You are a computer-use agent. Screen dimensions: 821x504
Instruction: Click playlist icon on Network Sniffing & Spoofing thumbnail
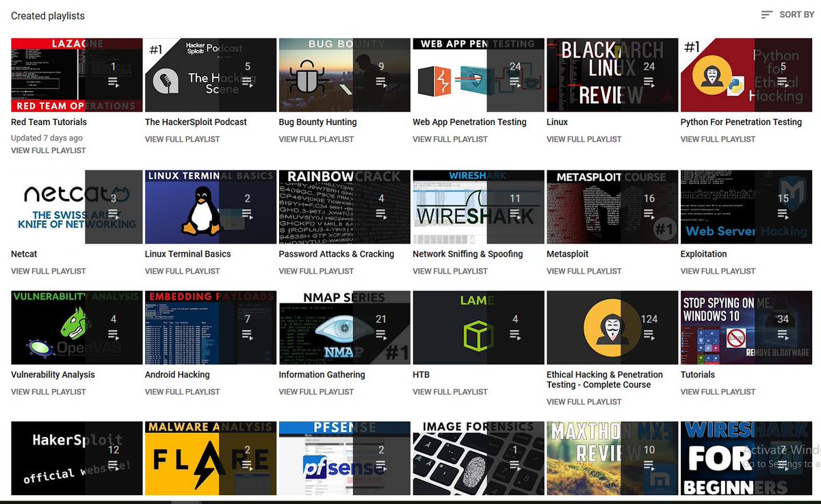tap(515, 214)
